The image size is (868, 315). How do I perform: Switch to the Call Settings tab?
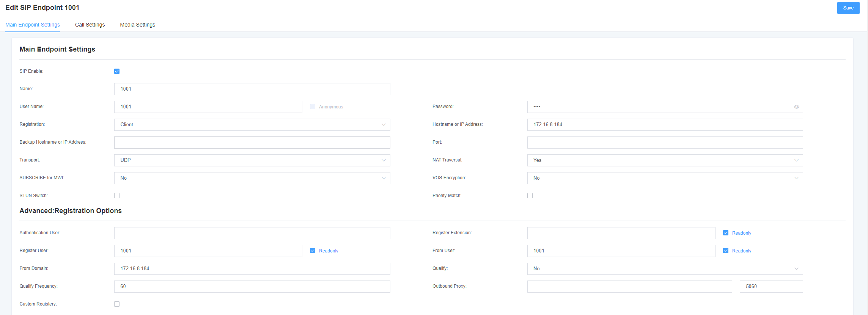tap(90, 25)
